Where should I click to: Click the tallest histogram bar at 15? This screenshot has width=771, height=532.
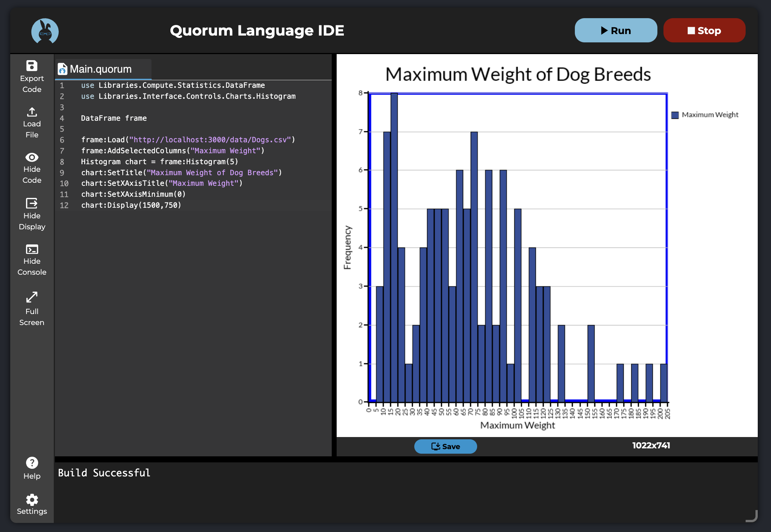[394, 246]
